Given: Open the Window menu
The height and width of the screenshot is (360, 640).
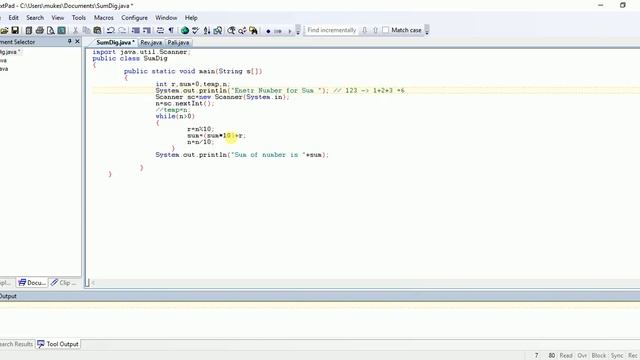Looking at the screenshot, I should point(166,18).
